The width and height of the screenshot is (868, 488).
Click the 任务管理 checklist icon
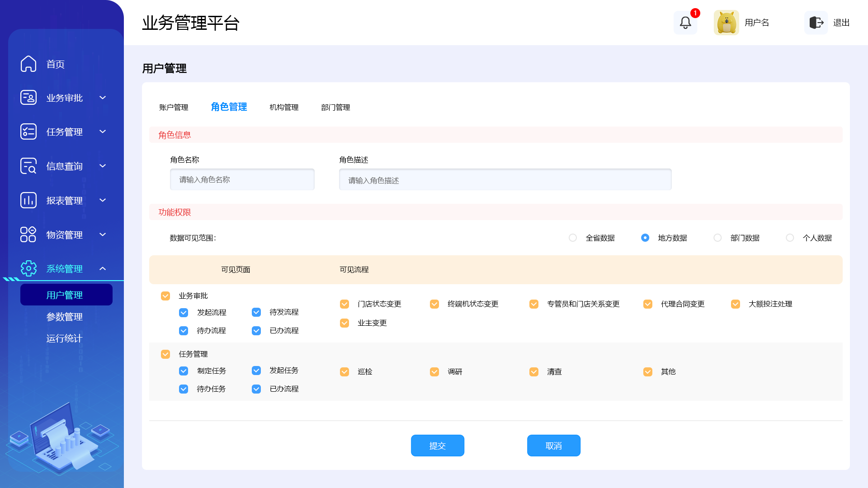[28, 131]
